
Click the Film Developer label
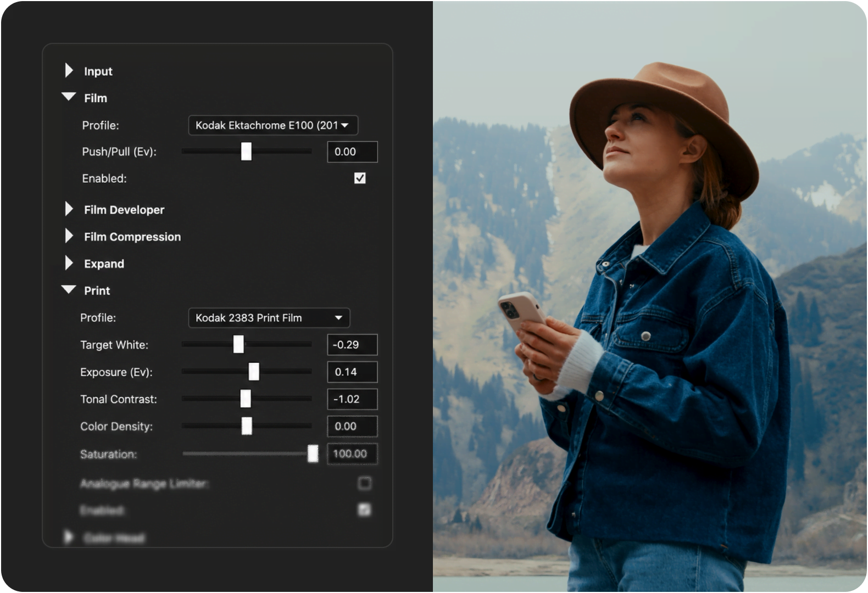(x=124, y=210)
